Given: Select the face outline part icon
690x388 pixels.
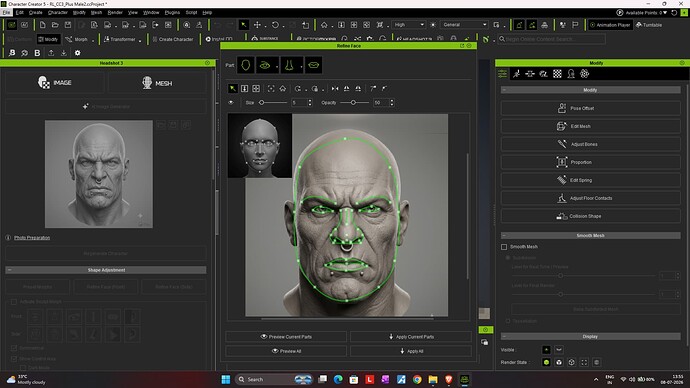Looking at the screenshot, I should pyautogui.click(x=246, y=65).
